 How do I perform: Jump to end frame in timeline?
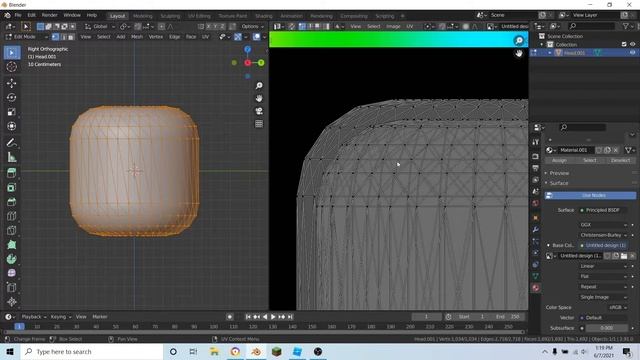290,317
